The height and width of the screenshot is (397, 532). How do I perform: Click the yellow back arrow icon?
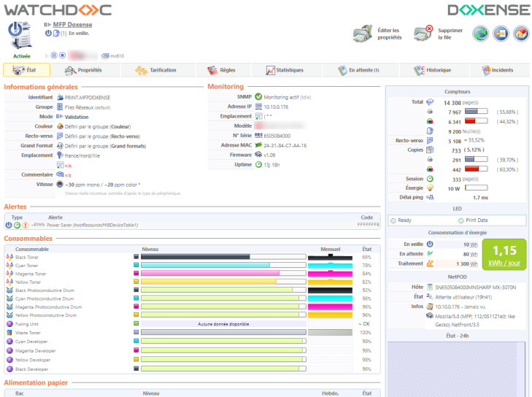pos(501,34)
